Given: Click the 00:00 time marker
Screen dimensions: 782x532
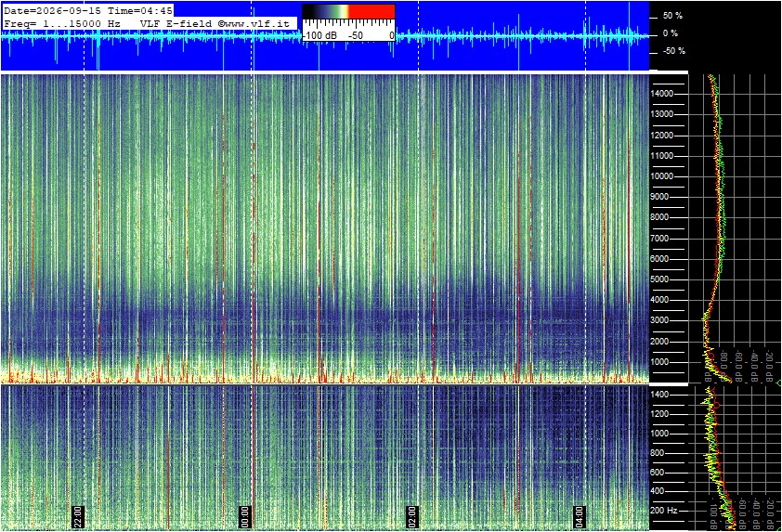Looking at the screenshot, I should click(x=245, y=516).
